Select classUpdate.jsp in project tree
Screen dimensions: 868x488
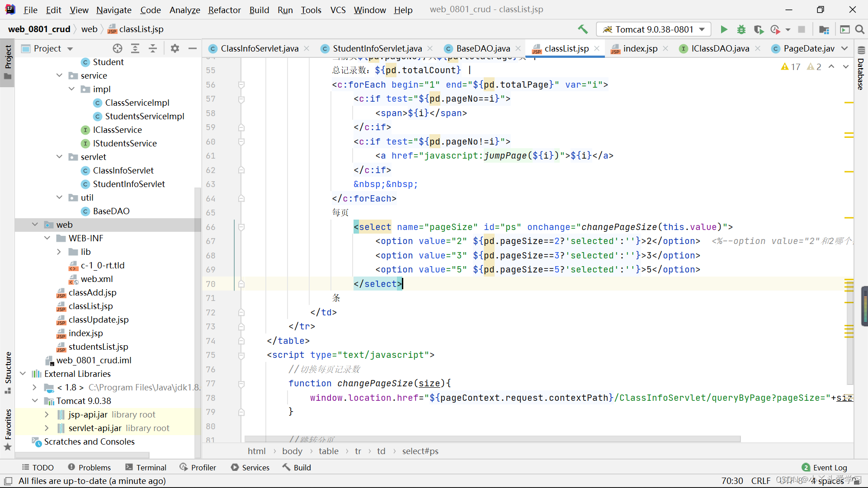point(99,319)
